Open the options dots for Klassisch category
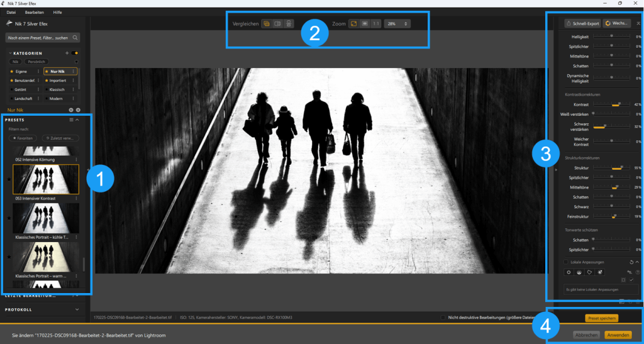This screenshot has width=644, height=344. tap(73, 89)
